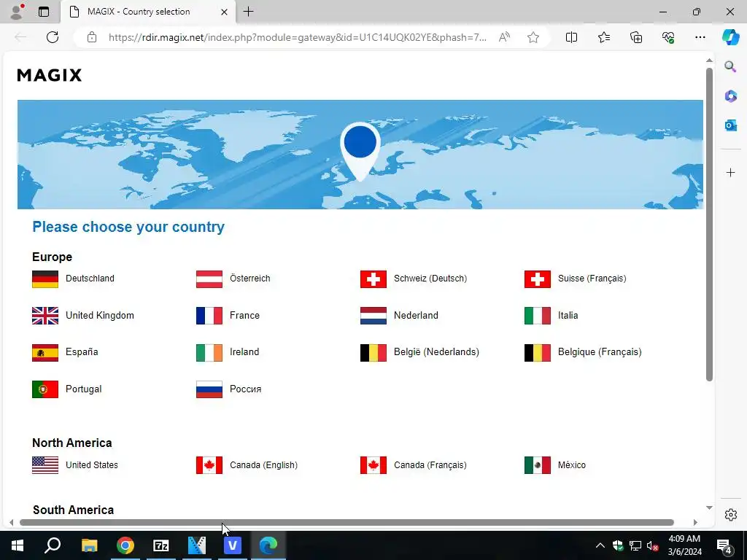This screenshot has height=560, width=747.
Task: Choose the Canada (Français) flag
Action: pos(373,465)
